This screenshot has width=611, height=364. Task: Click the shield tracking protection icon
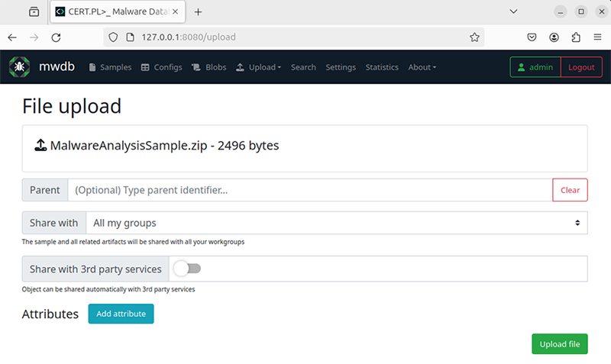pos(113,37)
